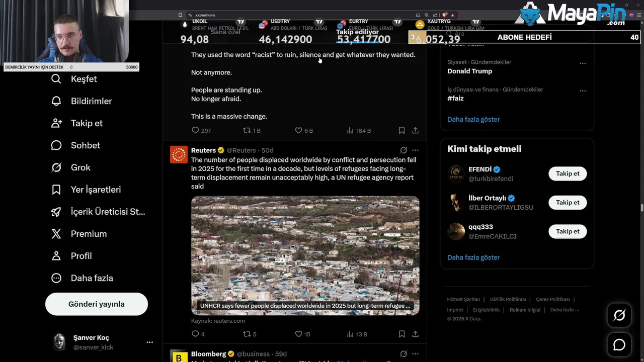Image resolution: width=644 pixels, height=362 pixels.
Task: Open Sohbet chat bubble in sidebar
Action: click(x=56, y=145)
